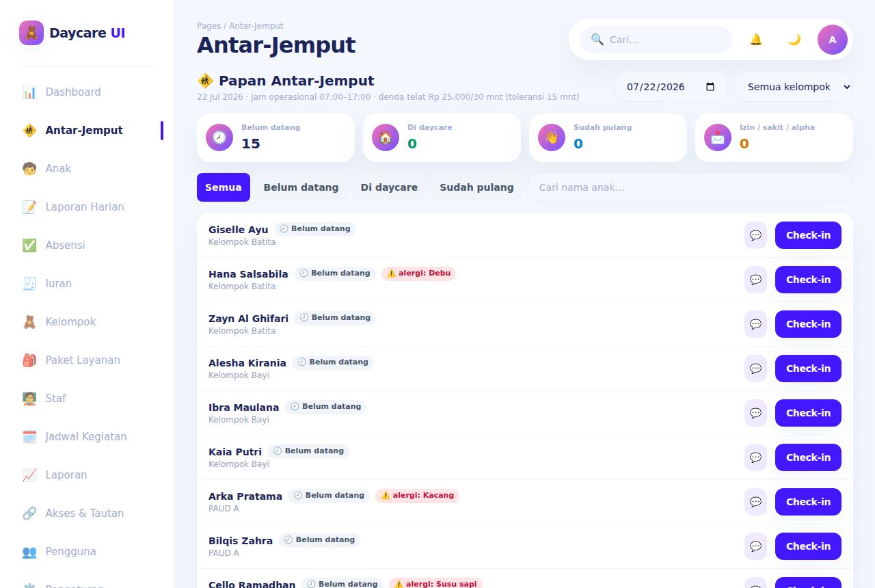
Task: Open message for Bilqis Zahra
Action: pos(755,546)
